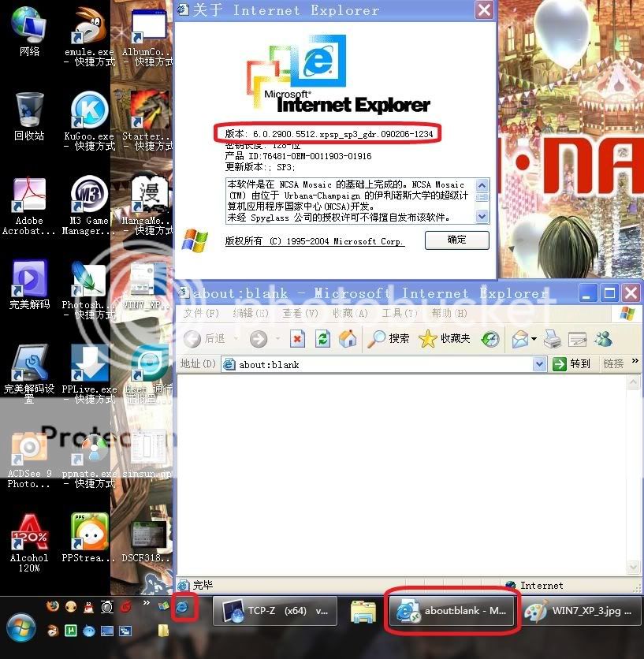The width and height of the screenshot is (644, 659).
Task: Select the PPStream desktop shortcut
Action: 89,538
